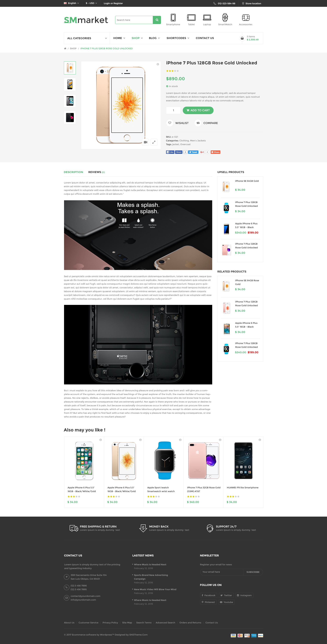Screen dimensions: 327x644
Task: Switch to the Reviews tab
Action: pos(97,172)
